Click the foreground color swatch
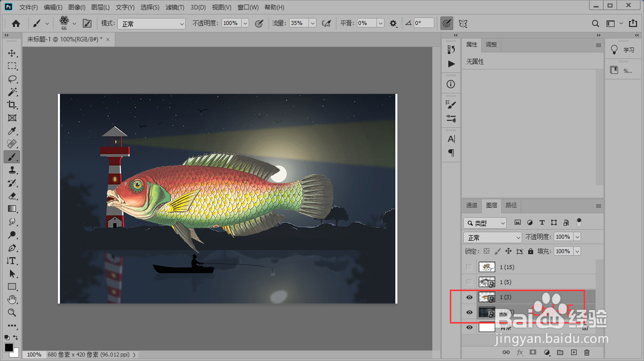Image resolution: width=644 pixels, height=361 pixels. point(9,348)
